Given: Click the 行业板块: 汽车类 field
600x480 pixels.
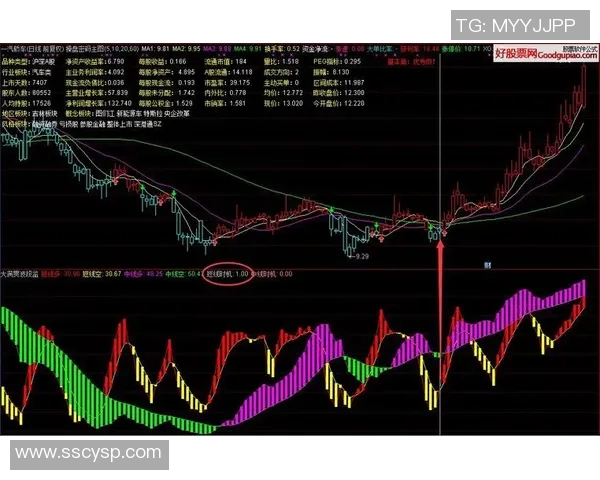Looking at the screenshot, I should [26, 72].
